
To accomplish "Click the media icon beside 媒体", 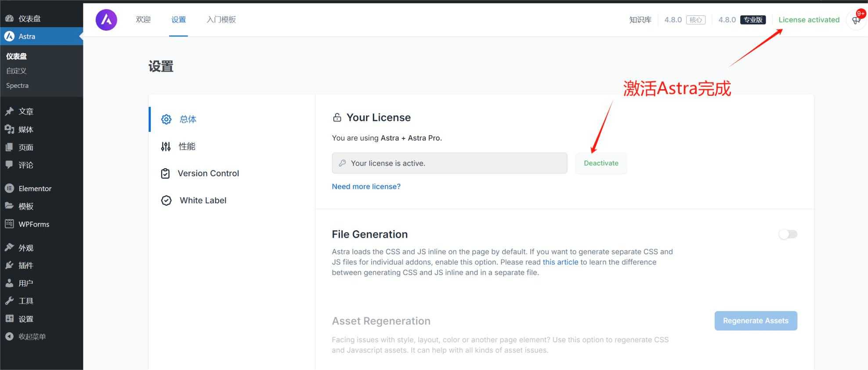I will click(9, 129).
